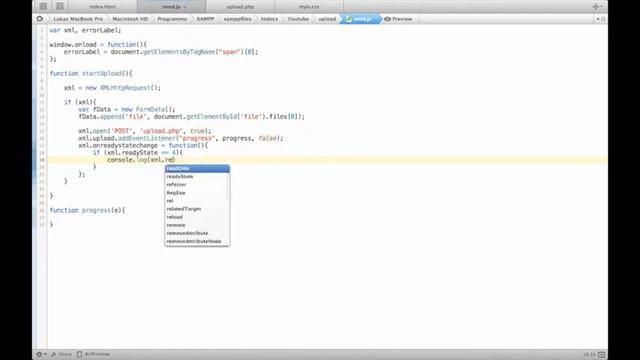The height and width of the screenshot is (360, 640).
Task: Select send.js segment in path bar
Action: [x=361, y=19]
